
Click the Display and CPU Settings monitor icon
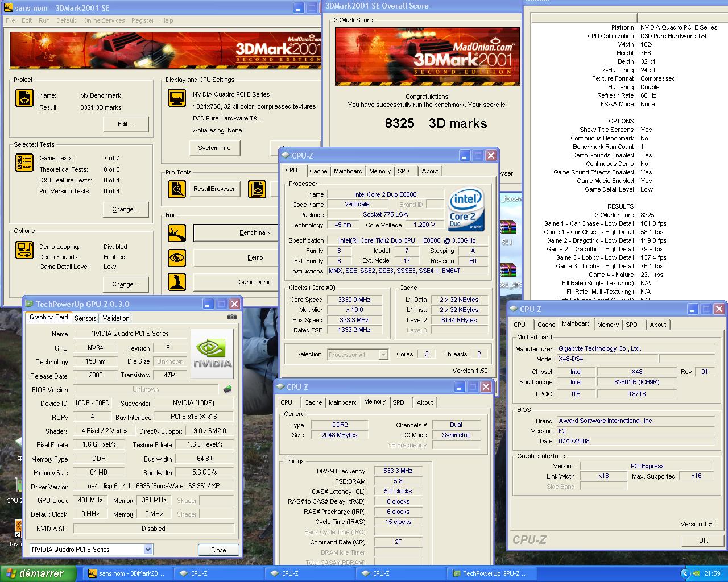pos(177,98)
